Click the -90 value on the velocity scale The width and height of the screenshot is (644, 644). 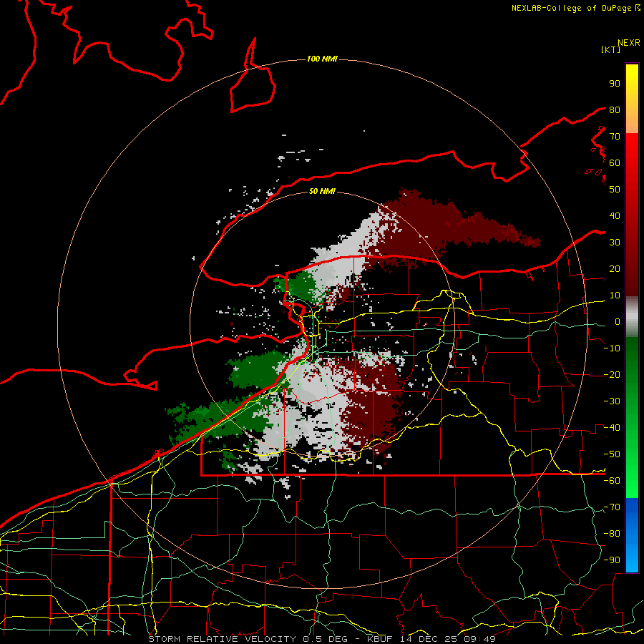tap(612, 560)
